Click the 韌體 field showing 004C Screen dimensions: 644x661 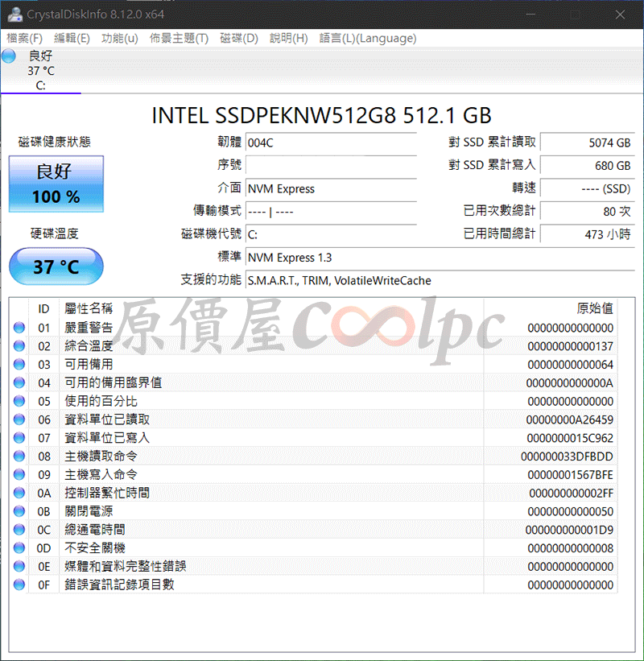(x=331, y=143)
